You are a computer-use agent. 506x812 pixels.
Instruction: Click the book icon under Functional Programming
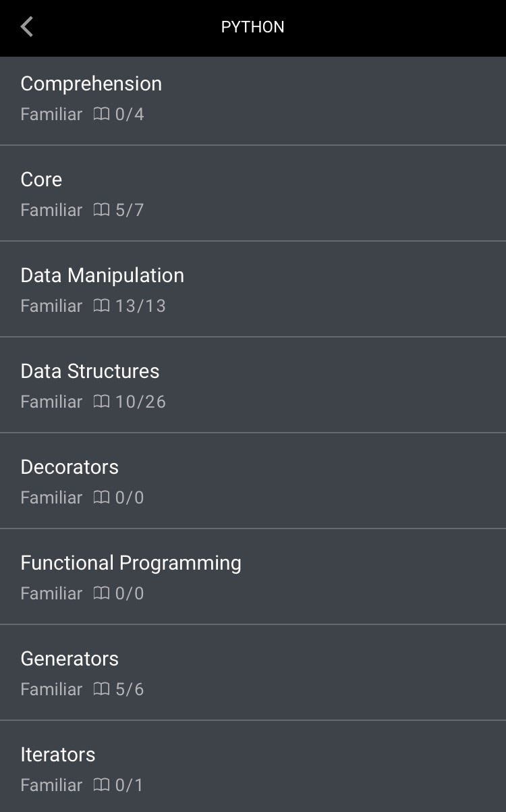tap(101, 594)
